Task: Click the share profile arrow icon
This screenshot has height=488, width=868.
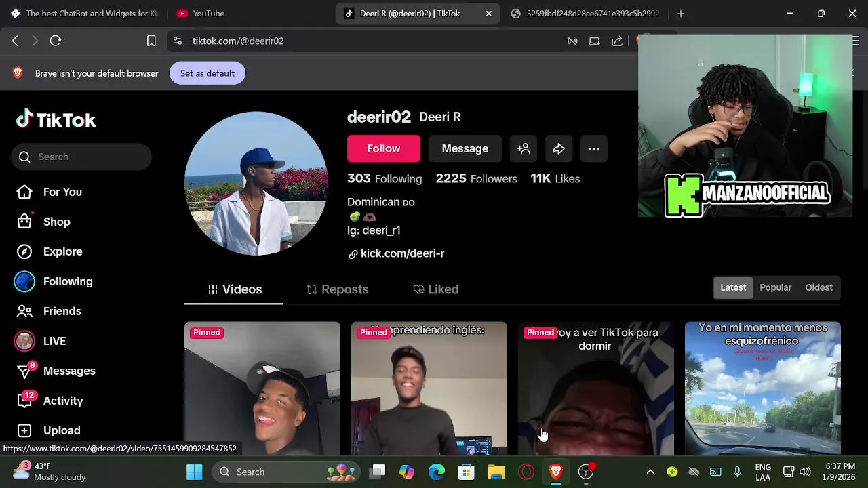Action: 559,148
